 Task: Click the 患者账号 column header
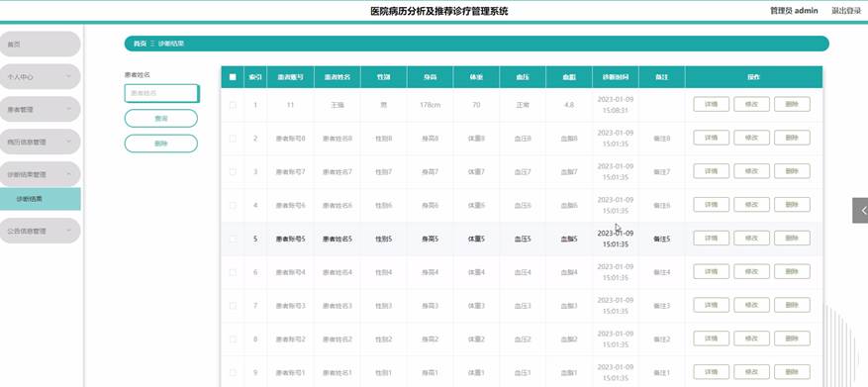pyautogui.click(x=290, y=77)
